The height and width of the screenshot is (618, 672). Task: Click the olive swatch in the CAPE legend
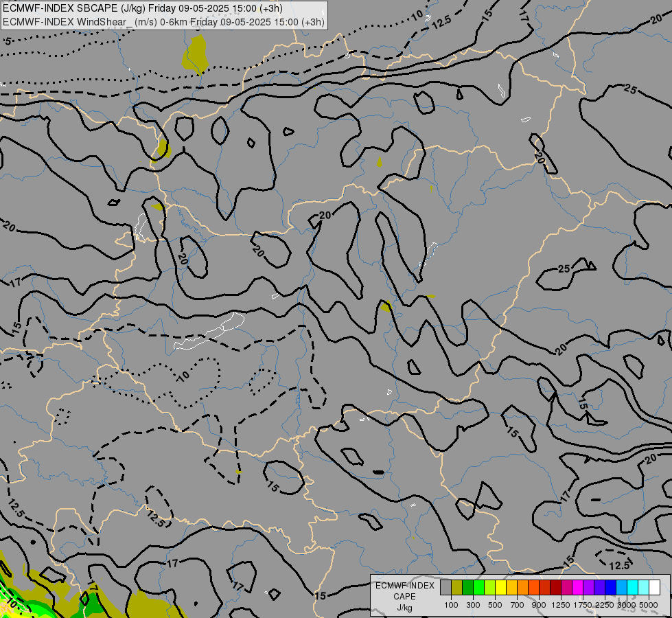pyautogui.click(x=457, y=587)
